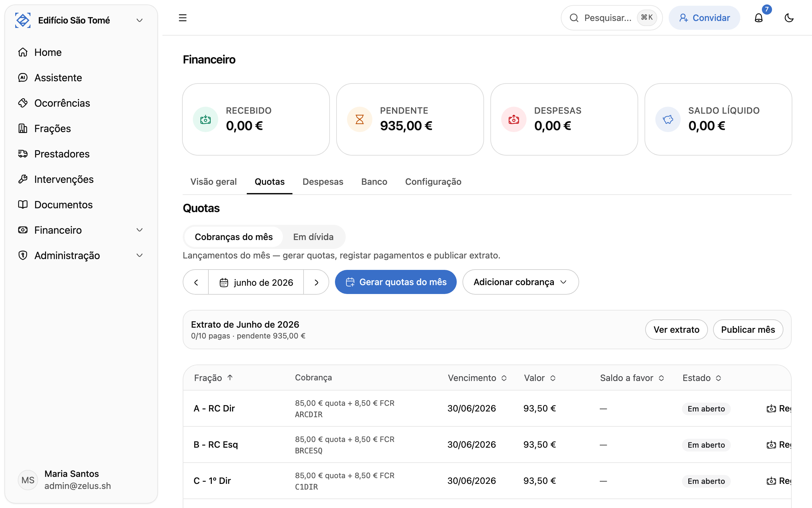Click the Prestadores truck icon
This screenshot has width=812, height=508.
click(23, 154)
